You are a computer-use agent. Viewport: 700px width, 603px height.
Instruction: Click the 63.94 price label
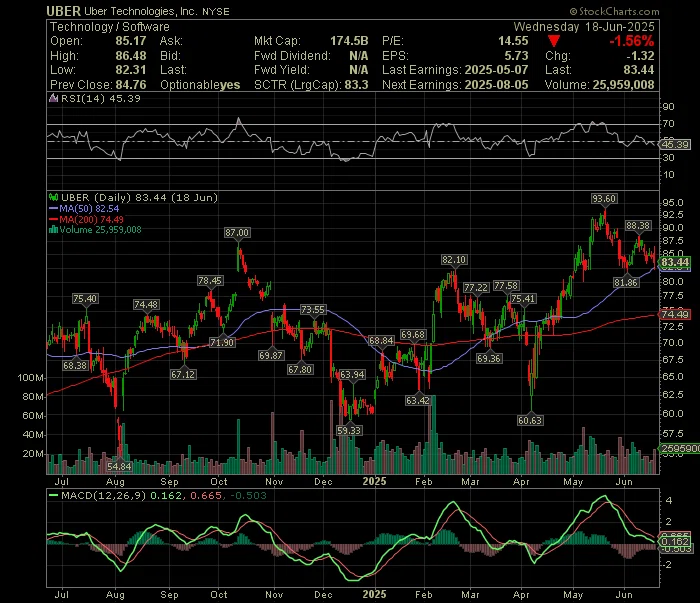click(352, 374)
